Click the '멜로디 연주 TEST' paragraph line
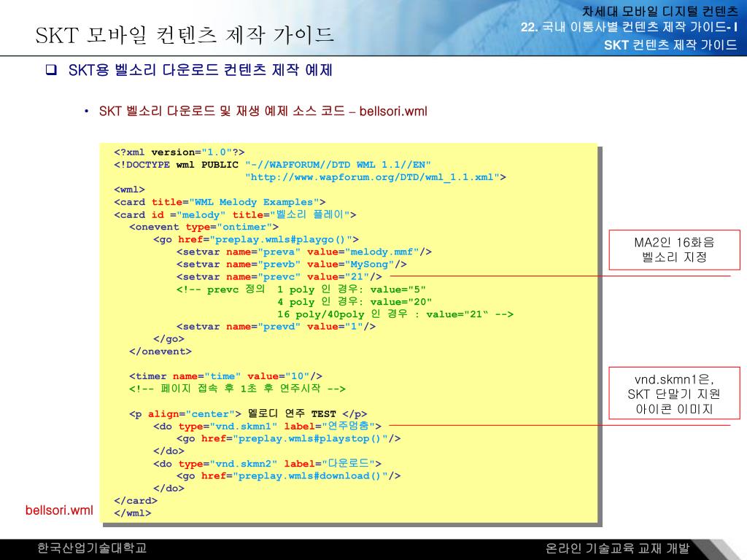This screenshot has height=560, width=747. coord(248,413)
